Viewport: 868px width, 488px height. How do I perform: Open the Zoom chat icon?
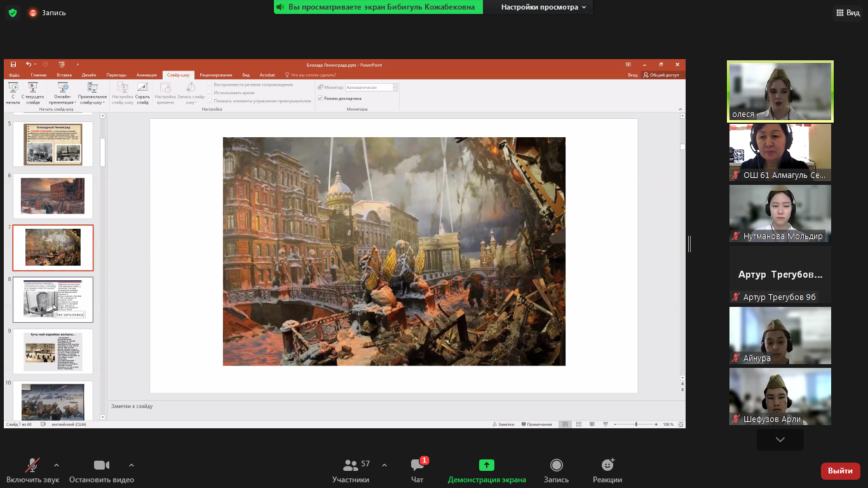[417, 465]
